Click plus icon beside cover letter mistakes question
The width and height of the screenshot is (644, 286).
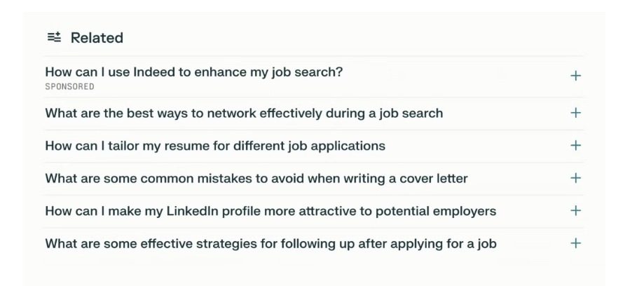tap(575, 178)
